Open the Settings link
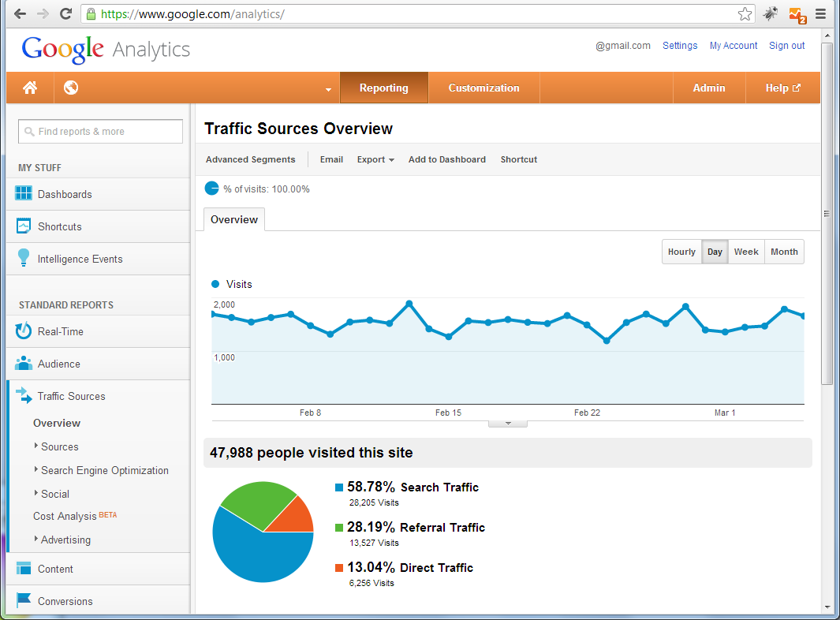The height and width of the screenshot is (620, 840). point(680,46)
